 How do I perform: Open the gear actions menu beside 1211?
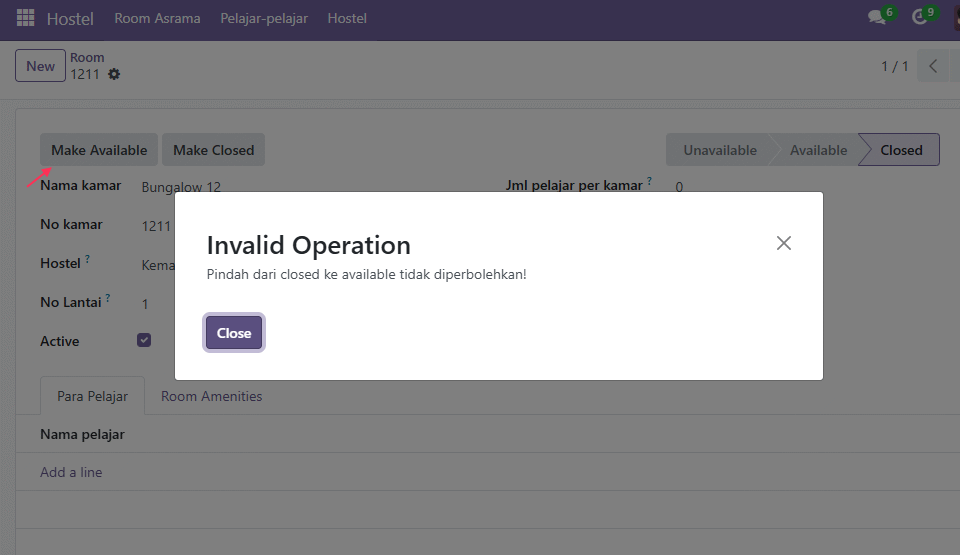[x=114, y=74]
